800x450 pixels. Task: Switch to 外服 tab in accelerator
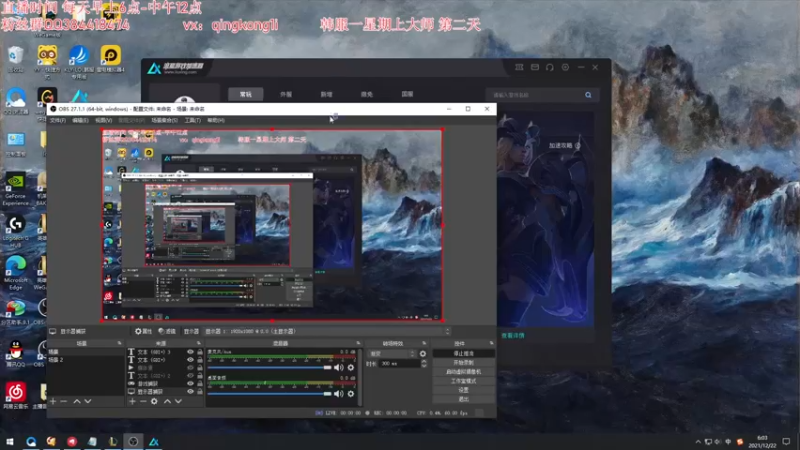[x=286, y=94]
